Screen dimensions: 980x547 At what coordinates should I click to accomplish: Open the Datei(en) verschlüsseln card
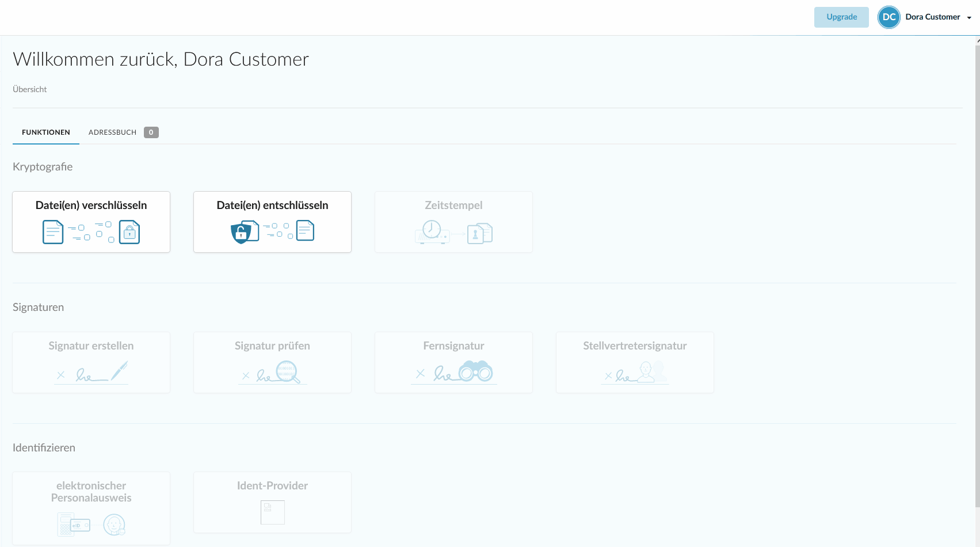click(91, 222)
